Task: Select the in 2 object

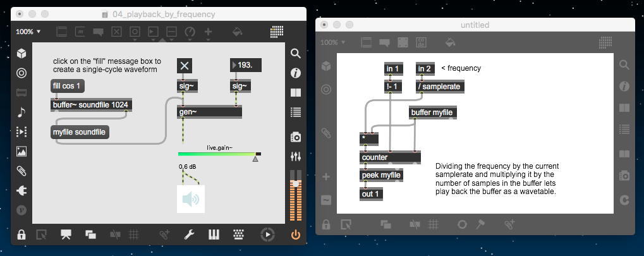Action: (425, 69)
